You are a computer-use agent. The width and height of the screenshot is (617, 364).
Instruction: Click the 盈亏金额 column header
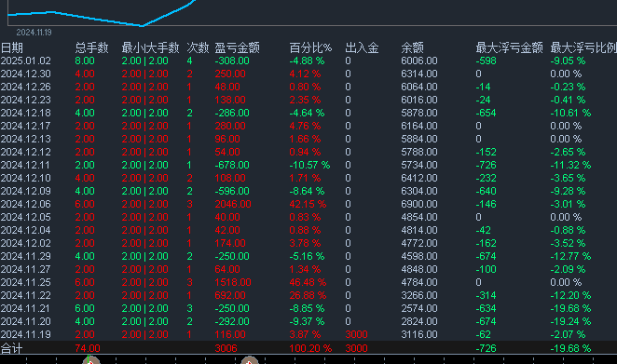(x=237, y=48)
